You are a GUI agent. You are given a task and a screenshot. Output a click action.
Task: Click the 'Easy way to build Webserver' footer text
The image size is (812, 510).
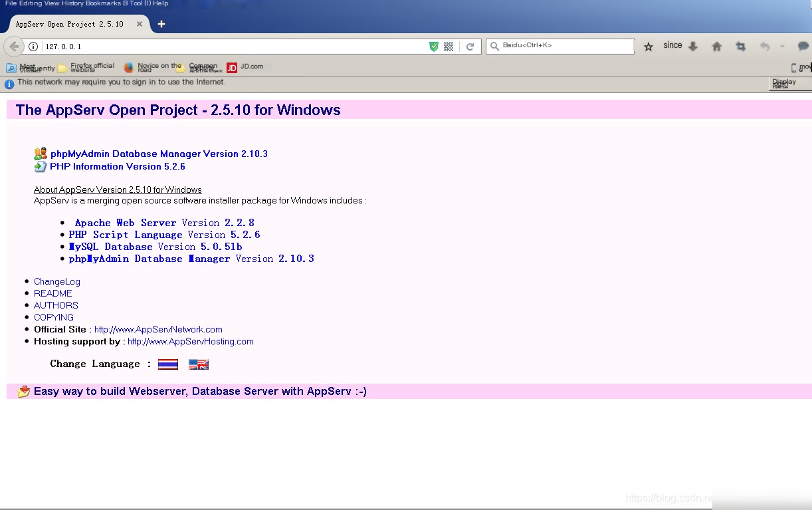coord(200,392)
